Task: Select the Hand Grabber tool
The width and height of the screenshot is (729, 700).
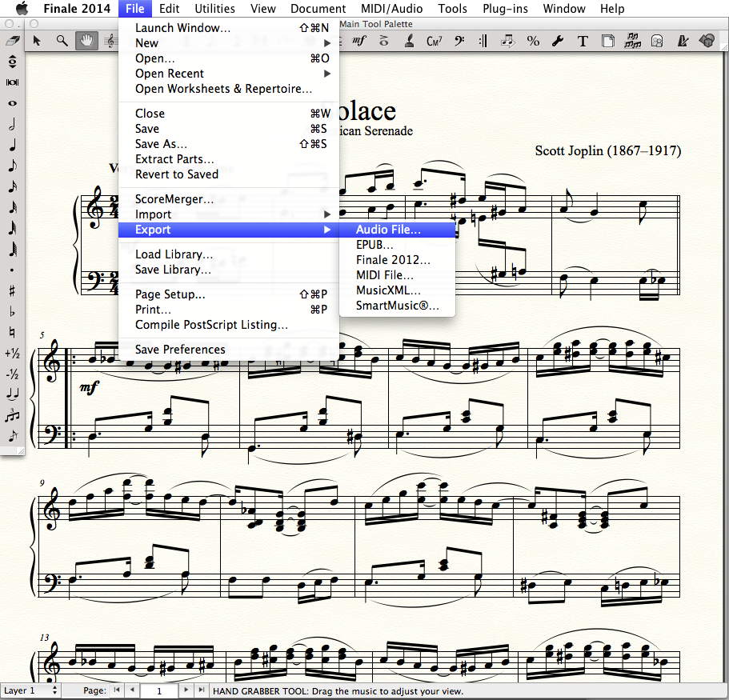Action: 86,41
